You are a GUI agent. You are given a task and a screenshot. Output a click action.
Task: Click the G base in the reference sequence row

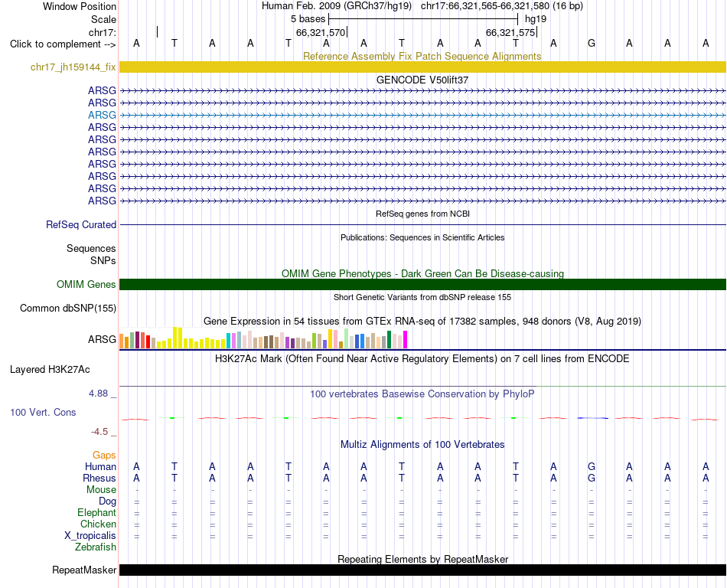pyautogui.click(x=591, y=43)
